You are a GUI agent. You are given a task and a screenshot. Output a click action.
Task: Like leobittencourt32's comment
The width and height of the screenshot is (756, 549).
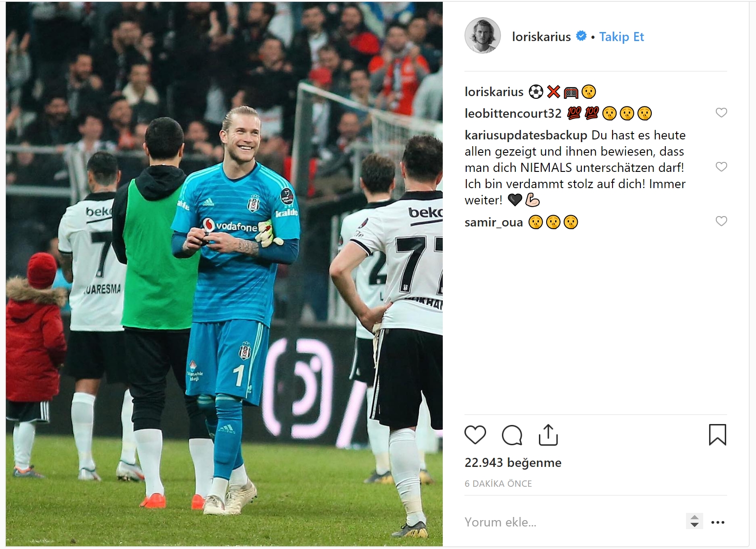pyautogui.click(x=721, y=113)
